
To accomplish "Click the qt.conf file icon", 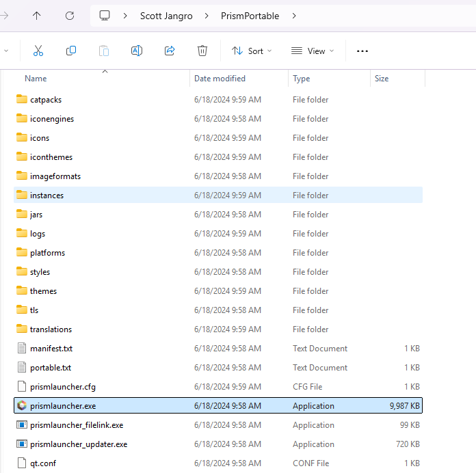I will coord(22,463).
